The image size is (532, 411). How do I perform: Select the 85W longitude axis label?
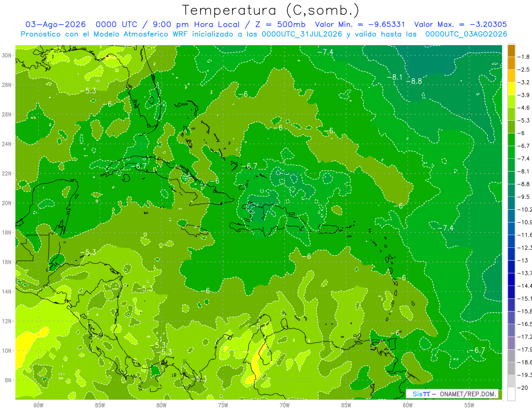(x=100, y=405)
